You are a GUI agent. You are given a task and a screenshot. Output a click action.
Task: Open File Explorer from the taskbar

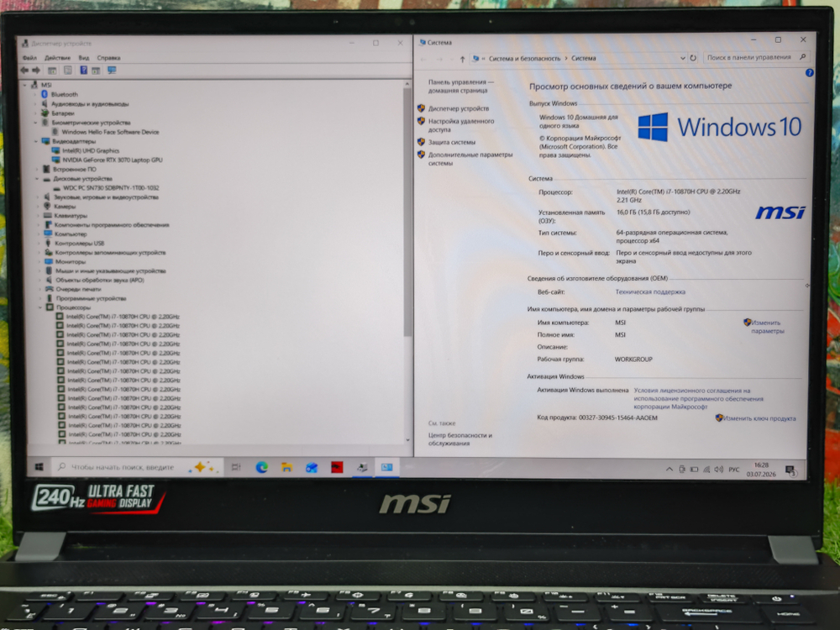click(x=286, y=467)
